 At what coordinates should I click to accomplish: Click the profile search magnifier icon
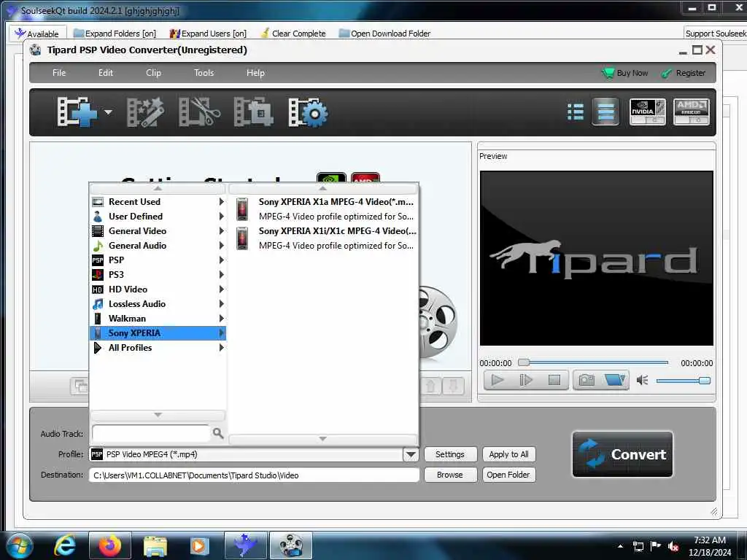coord(217,433)
